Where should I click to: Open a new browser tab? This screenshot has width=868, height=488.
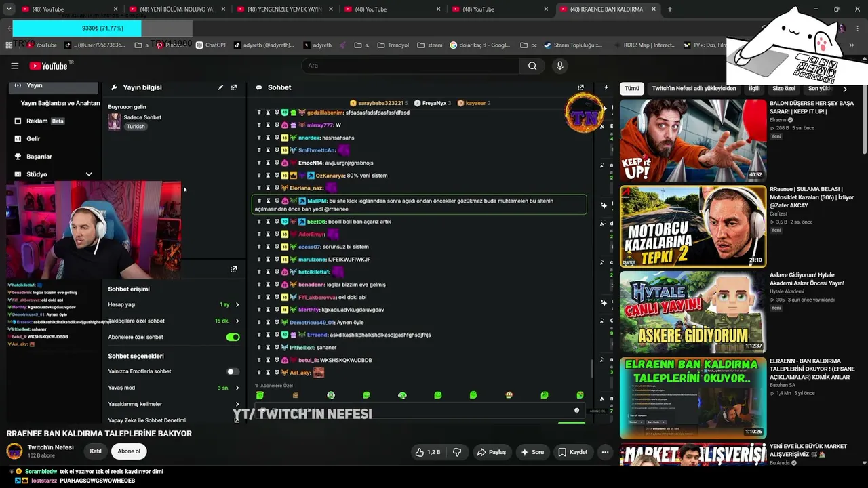pos(670,9)
